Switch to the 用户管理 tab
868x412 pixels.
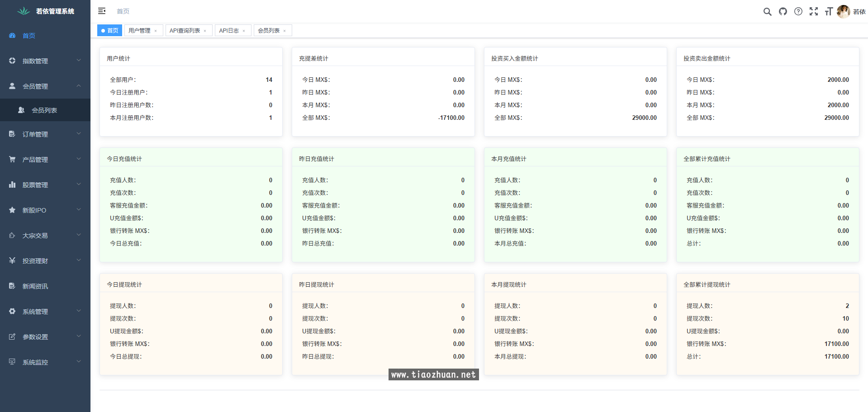pos(139,30)
